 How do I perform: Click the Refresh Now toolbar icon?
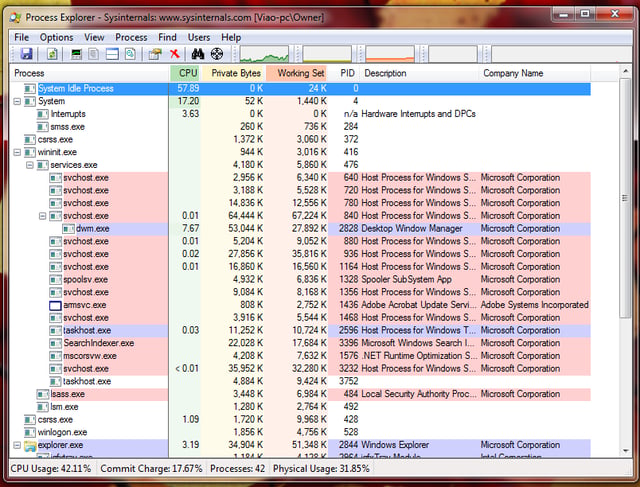pyautogui.click(x=52, y=54)
